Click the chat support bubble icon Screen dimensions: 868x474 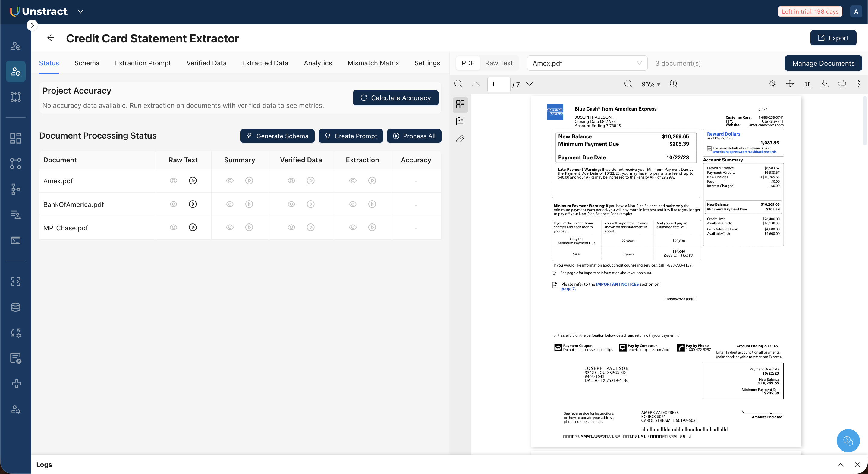pos(848,441)
